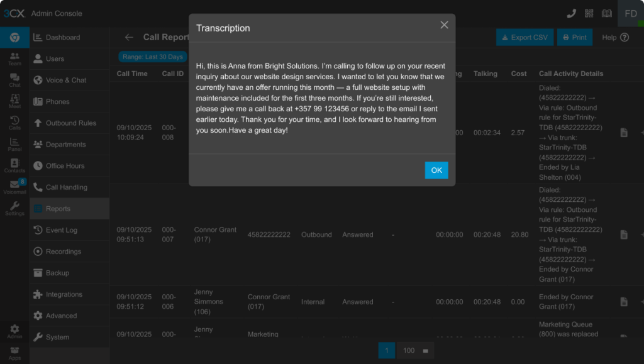Open the 100 page size selector

415,350
